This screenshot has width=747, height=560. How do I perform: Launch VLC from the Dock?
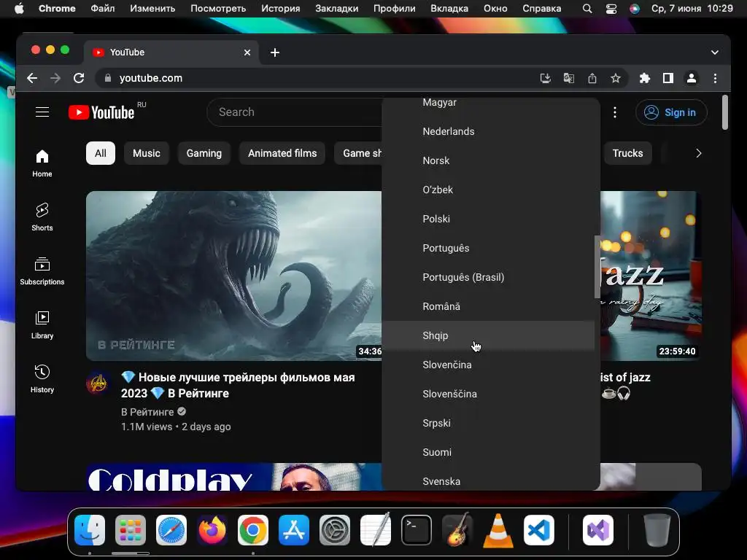click(x=498, y=530)
